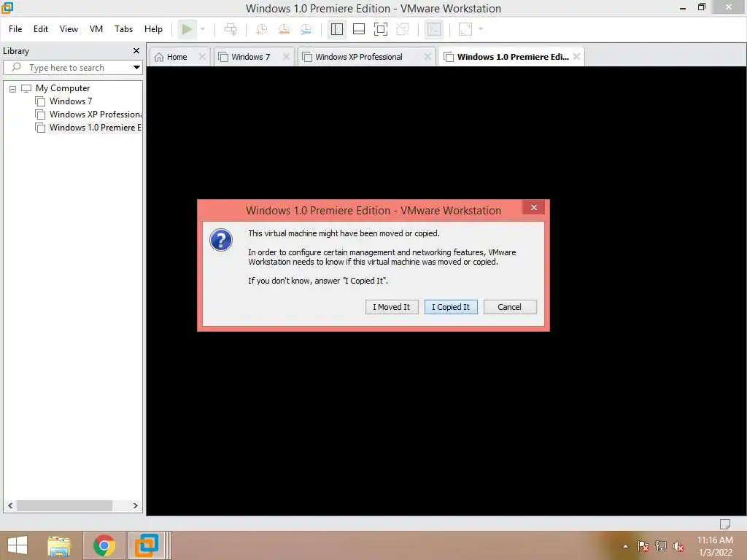747x560 pixels.
Task: Open the Help menu
Action: pos(153,29)
